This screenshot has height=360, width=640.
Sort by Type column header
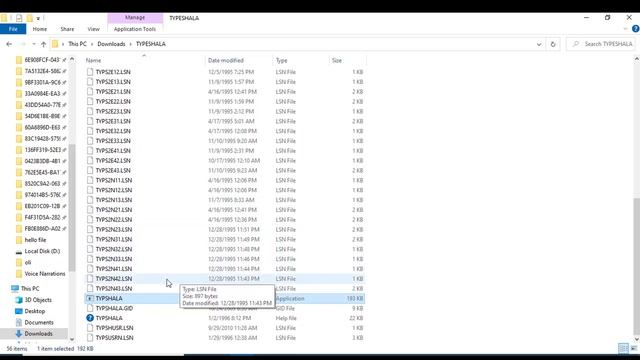tap(282, 60)
